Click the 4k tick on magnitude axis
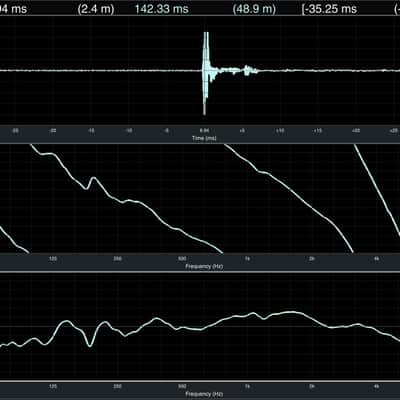 (376, 386)
